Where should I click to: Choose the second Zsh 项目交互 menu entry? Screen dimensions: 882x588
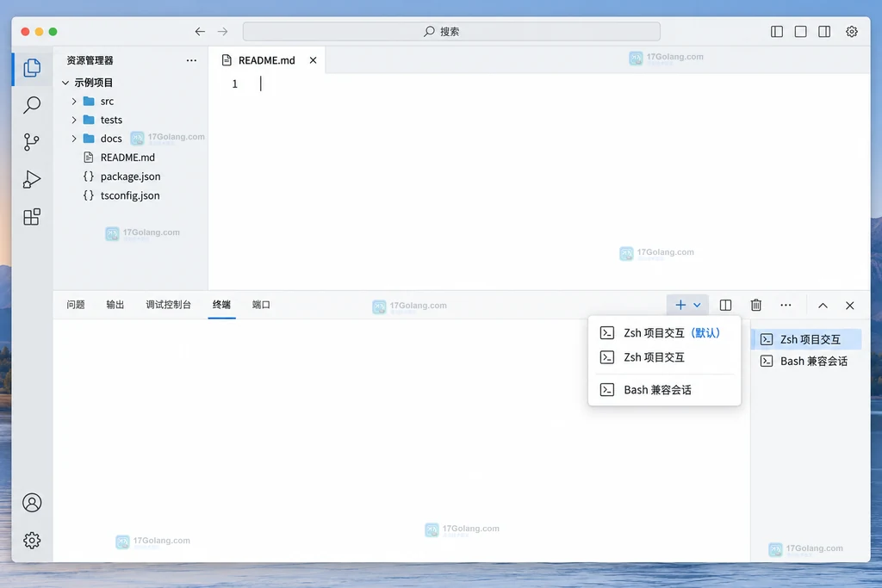point(664,357)
